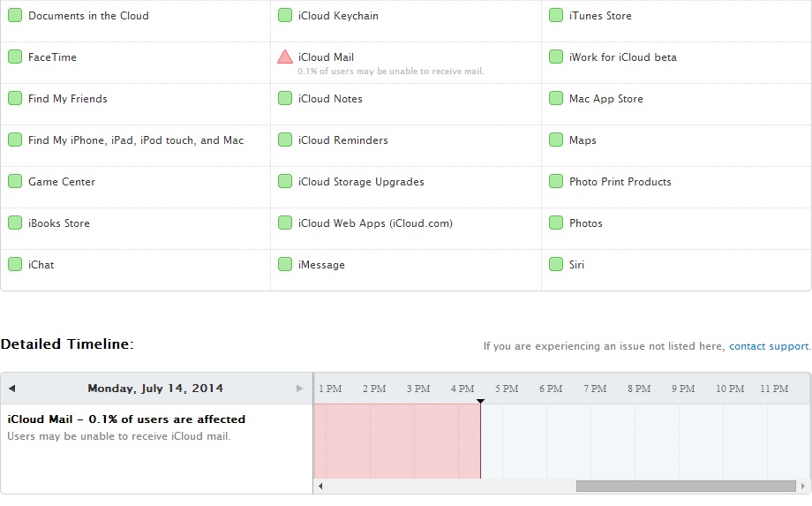
Task: Click the iCloud Keychain status icon
Action: coord(285,16)
